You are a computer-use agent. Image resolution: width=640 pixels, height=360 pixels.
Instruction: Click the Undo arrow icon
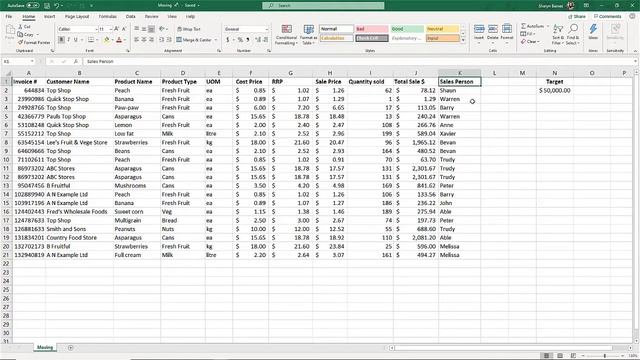[x=57, y=6]
